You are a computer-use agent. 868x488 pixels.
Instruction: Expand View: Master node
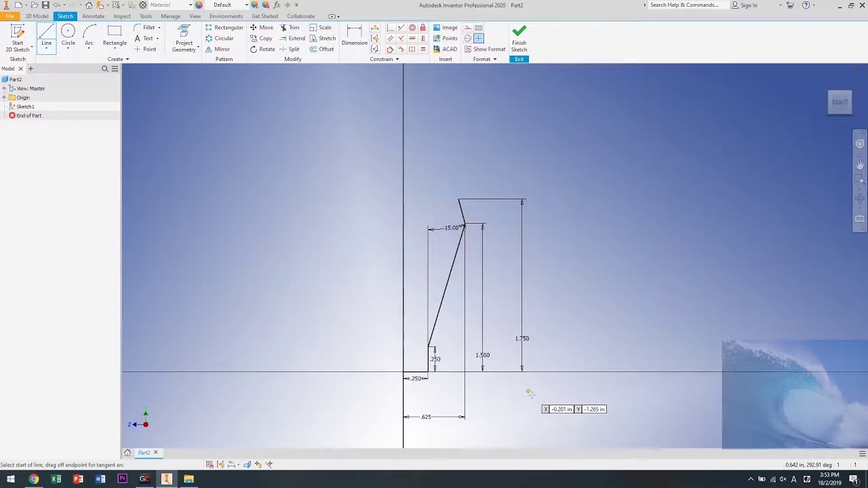[x=4, y=89]
